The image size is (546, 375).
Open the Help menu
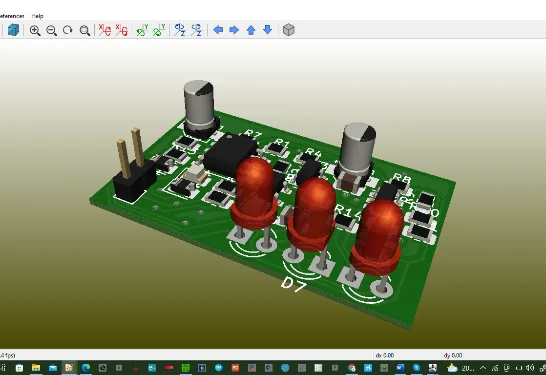(37, 16)
